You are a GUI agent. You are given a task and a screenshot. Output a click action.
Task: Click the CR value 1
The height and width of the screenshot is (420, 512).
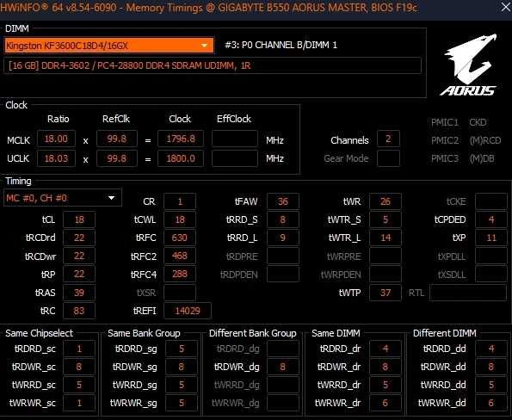(x=180, y=201)
